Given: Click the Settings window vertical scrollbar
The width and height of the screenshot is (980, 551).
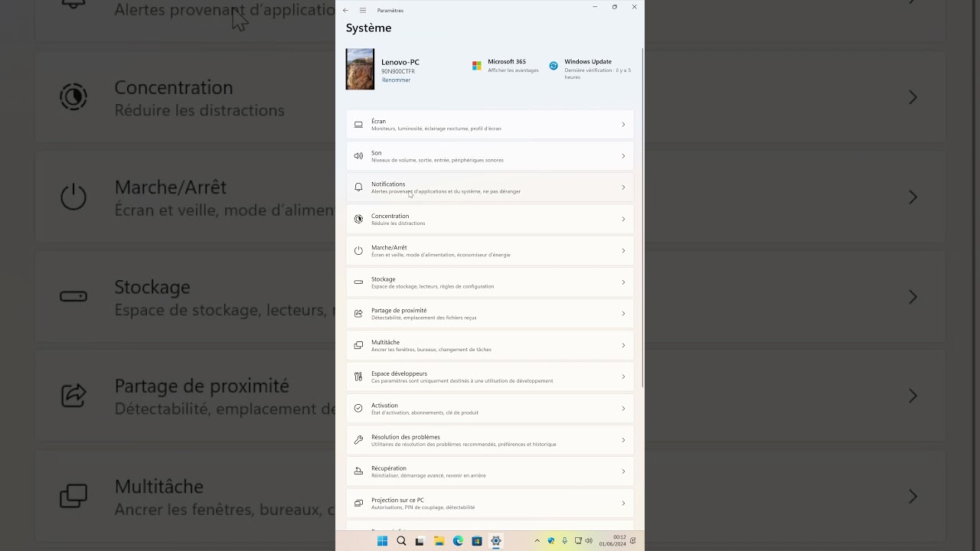Looking at the screenshot, I should pyautogui.click(x=642, y=218).
